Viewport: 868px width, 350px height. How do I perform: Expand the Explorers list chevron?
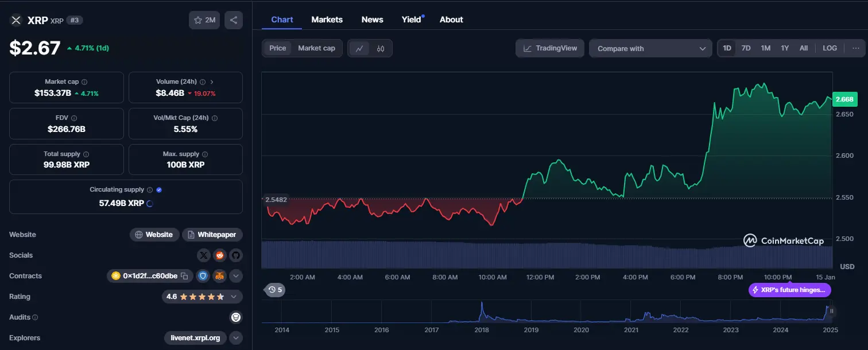[x=236, y=338]
